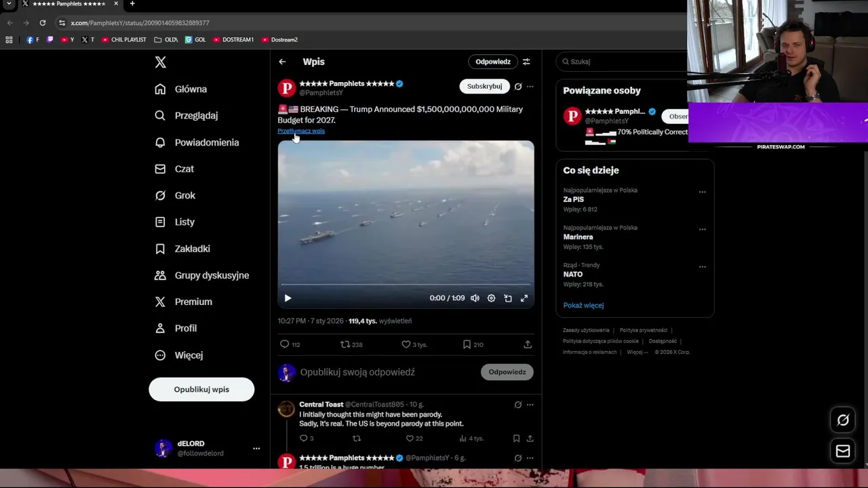Reload the browser page
The image size is (868, 488).
click(42, 22)
